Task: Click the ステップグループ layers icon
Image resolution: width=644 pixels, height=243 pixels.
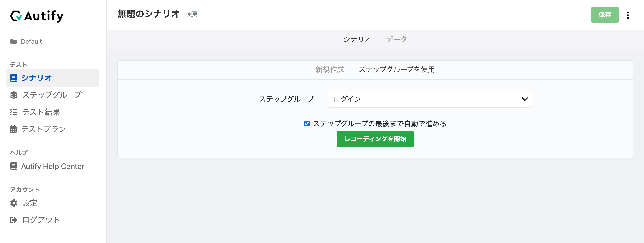Action: coord(13,95)
